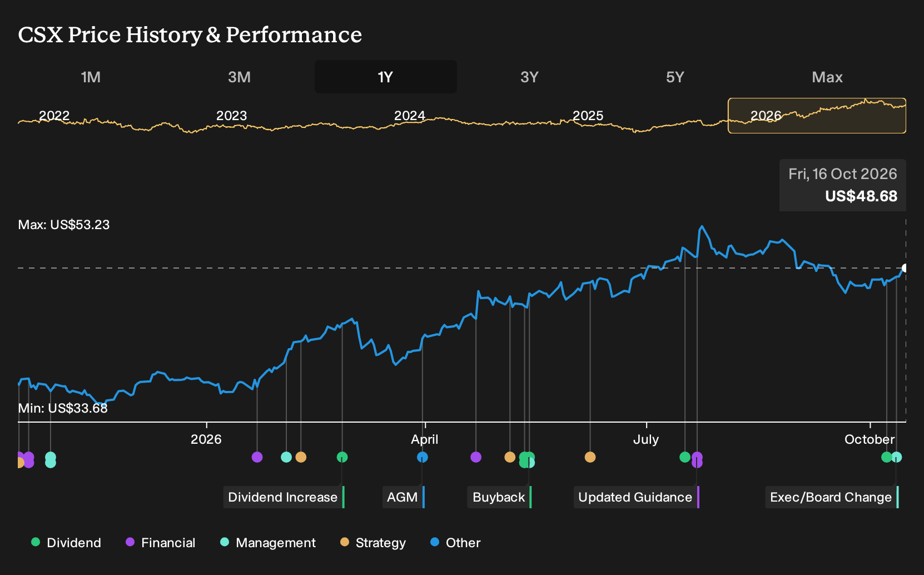Open the Updated Guidance event label
This screenshot has height=575, width=924.
[x=637, y=497]
